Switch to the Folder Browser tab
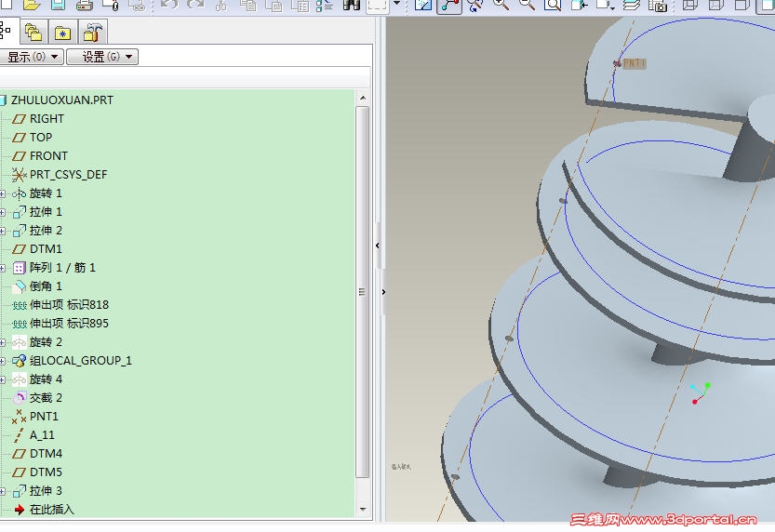The height and width of the screenshot is (532, 775). coord(33,33)
